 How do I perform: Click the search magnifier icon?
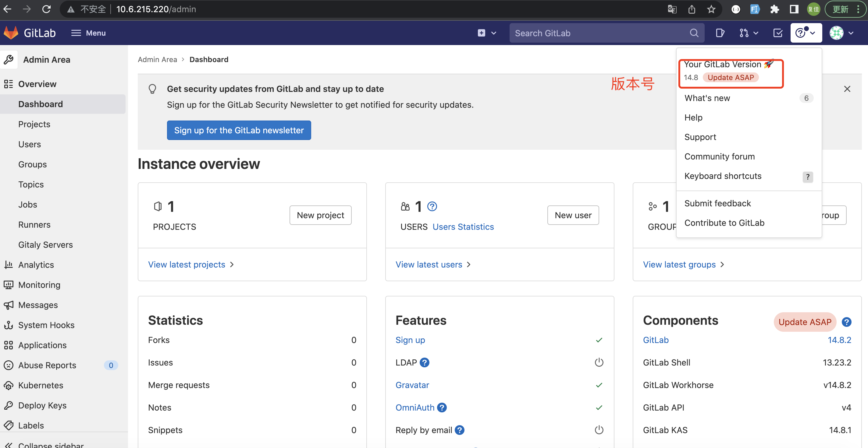tap(694, 33)
